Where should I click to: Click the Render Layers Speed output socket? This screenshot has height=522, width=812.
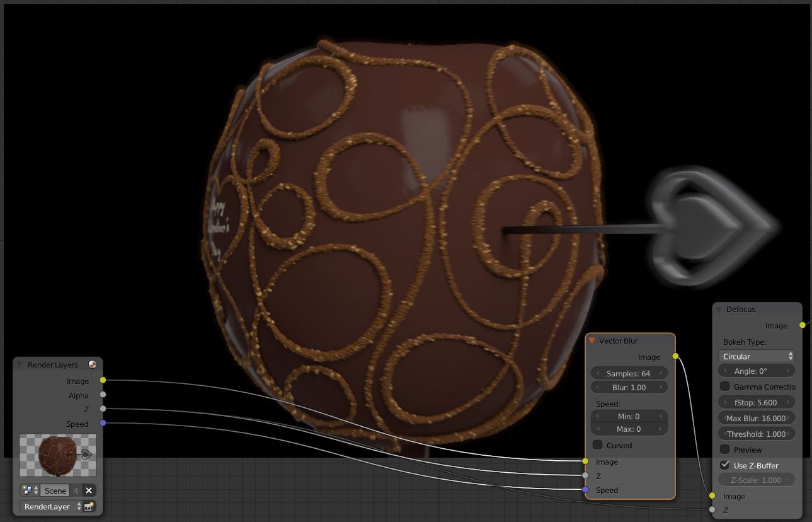pos(103,423)
